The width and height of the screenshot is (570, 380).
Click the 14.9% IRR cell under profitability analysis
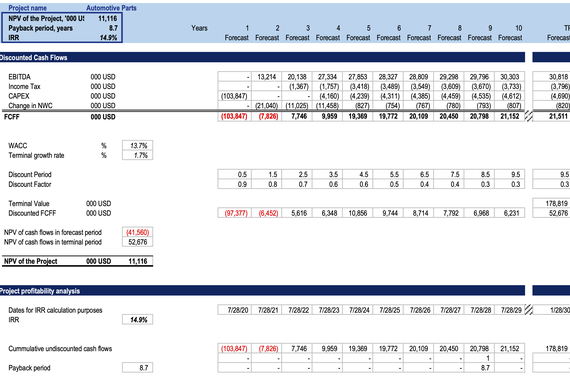(138, 320)
